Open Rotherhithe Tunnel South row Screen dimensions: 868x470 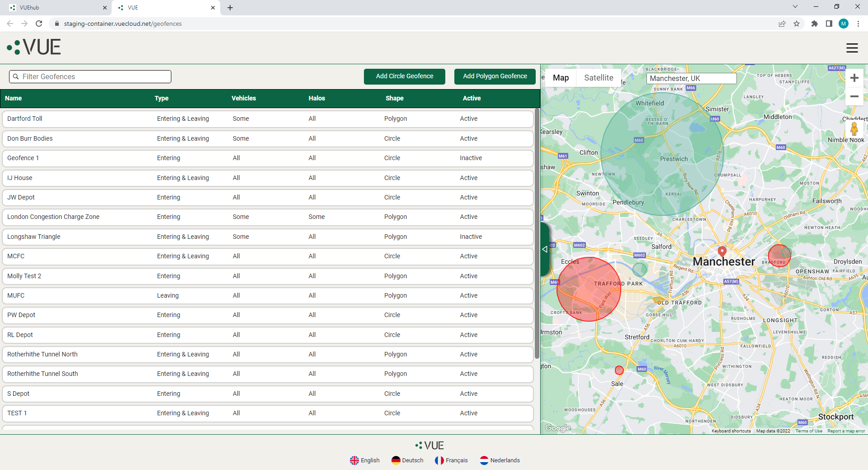click(268, 374)
